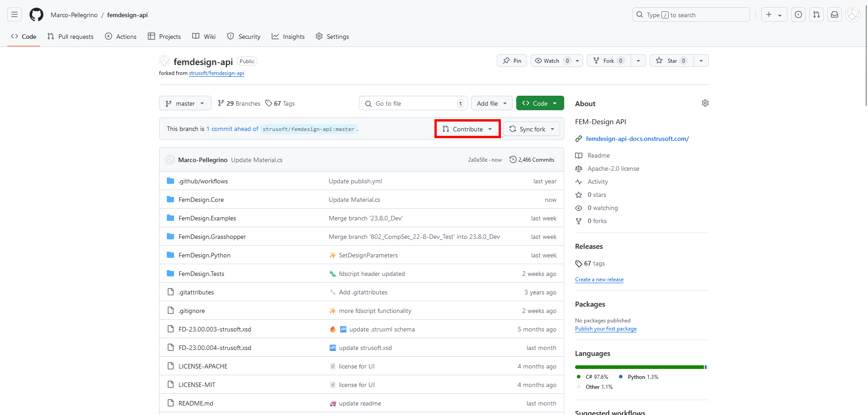The height and width of the screenshot is (415, 868).
Task: Click the GitHub logo icon
Action: pyautogui.click(x=36, y=15)
